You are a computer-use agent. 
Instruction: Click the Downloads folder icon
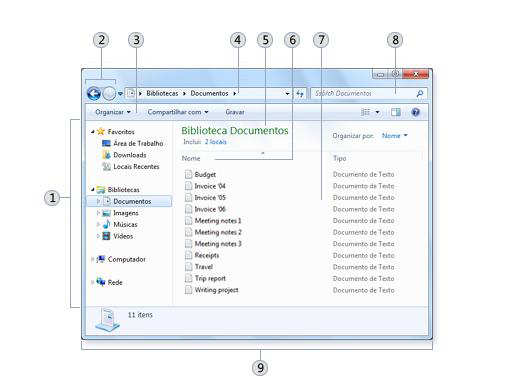click(106, 155)
